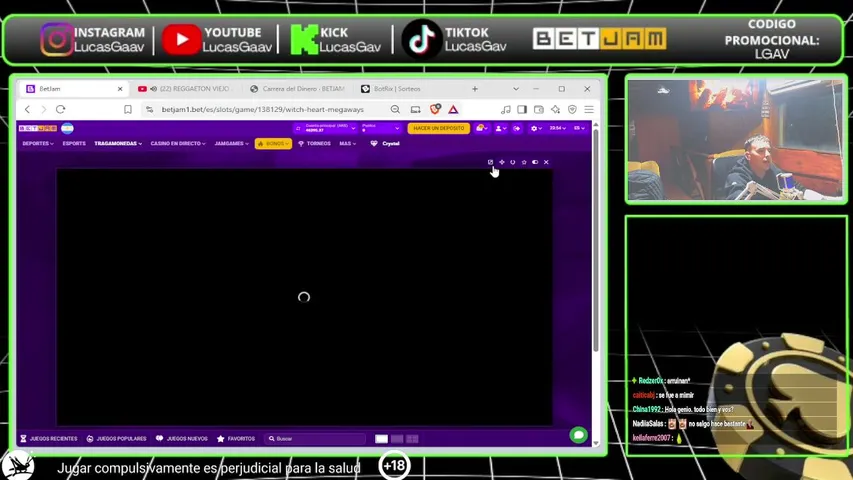
Task: Click the reload game icon above game
Action: click(x=512, y=162)
